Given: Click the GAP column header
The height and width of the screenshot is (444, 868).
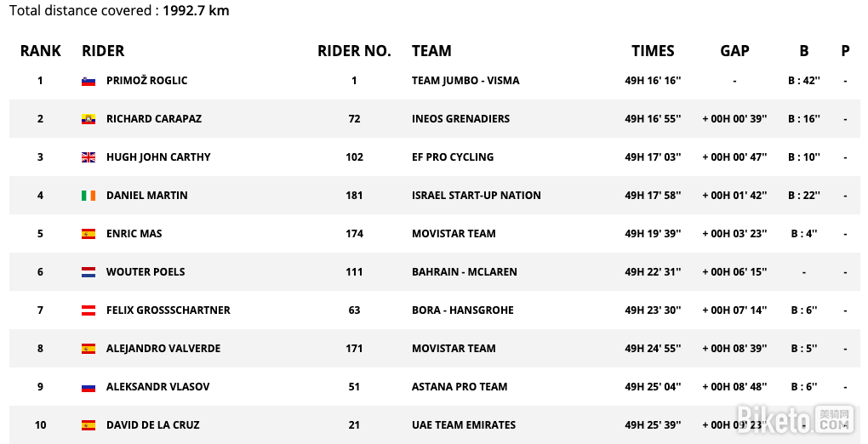Looking at the screenshot, I should [734, 51].
